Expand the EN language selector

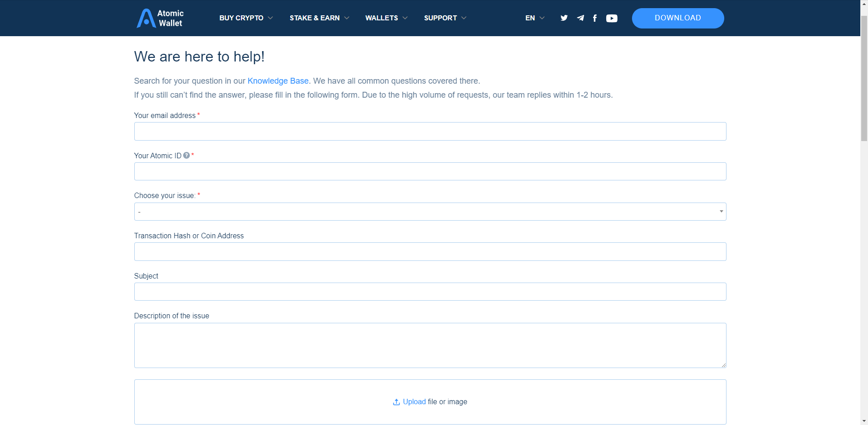535,18
